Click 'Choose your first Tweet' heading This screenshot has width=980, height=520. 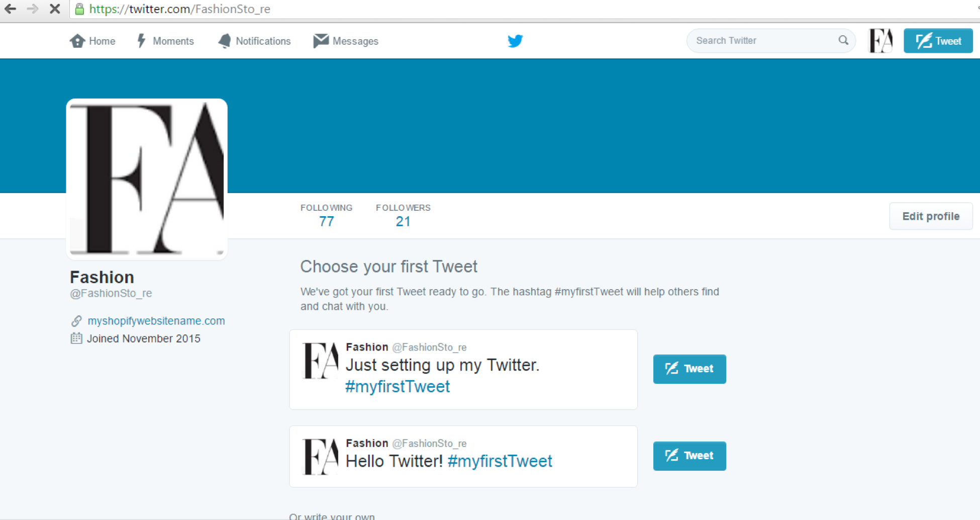click(x=389, y=267)
